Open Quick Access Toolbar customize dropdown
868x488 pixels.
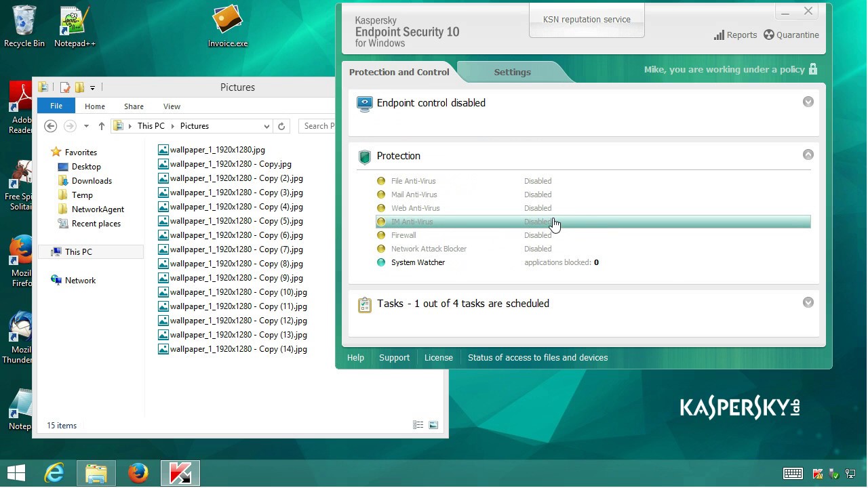pyautogui.click(x=92, y=87)
